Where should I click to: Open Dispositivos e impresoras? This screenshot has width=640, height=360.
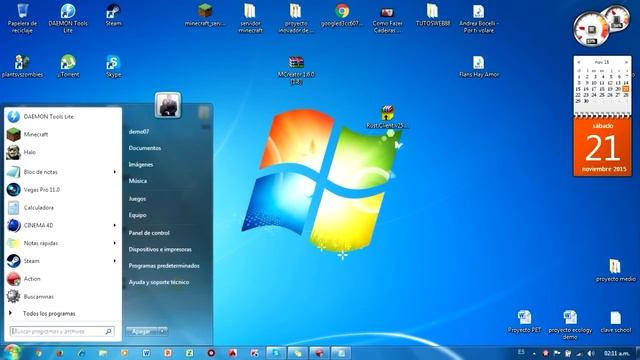(x=160, y=249)
